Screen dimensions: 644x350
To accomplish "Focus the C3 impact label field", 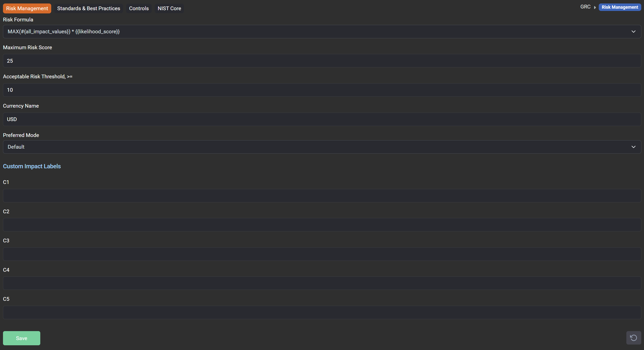I will pyautogui.click(x=322, y=254).
